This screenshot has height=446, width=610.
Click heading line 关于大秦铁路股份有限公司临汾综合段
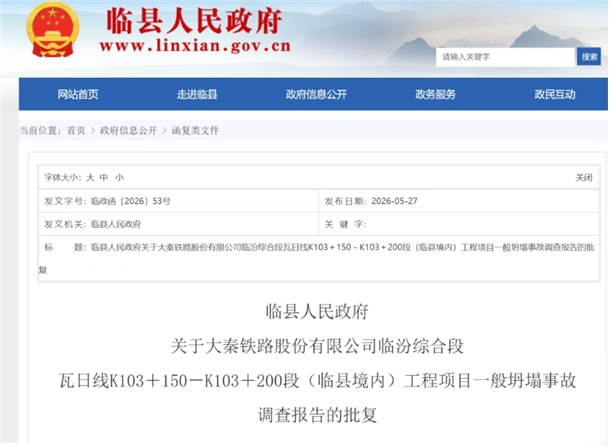(x=317, y=346)
